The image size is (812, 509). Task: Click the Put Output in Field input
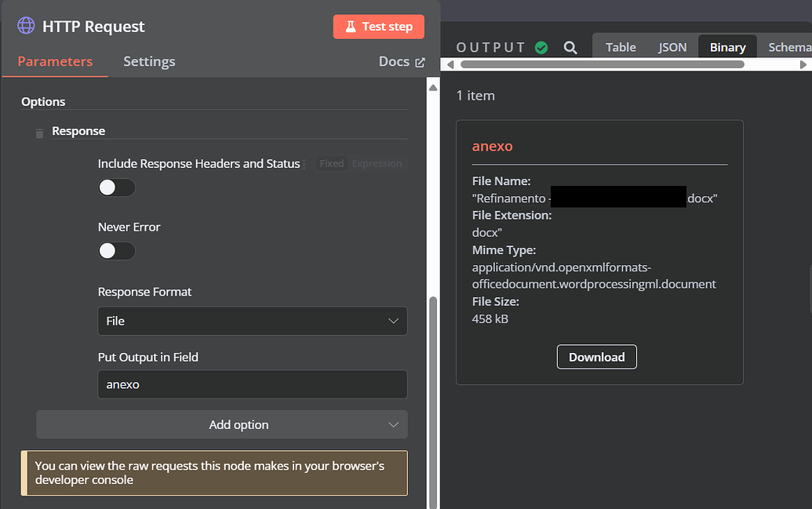(x=252, y=384)
